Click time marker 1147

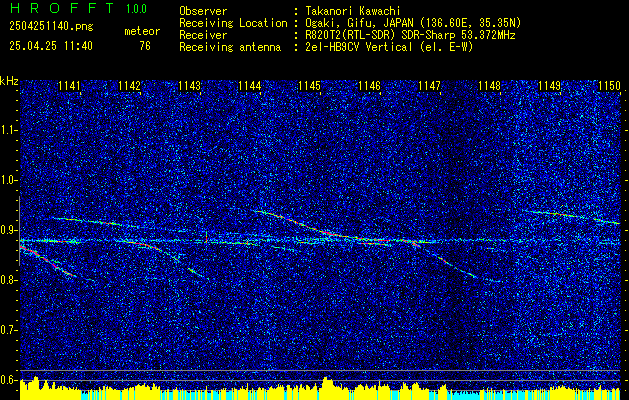429,86
